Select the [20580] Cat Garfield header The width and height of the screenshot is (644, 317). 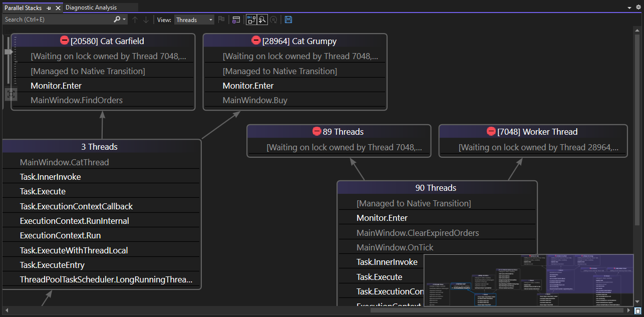click(103, 41)
